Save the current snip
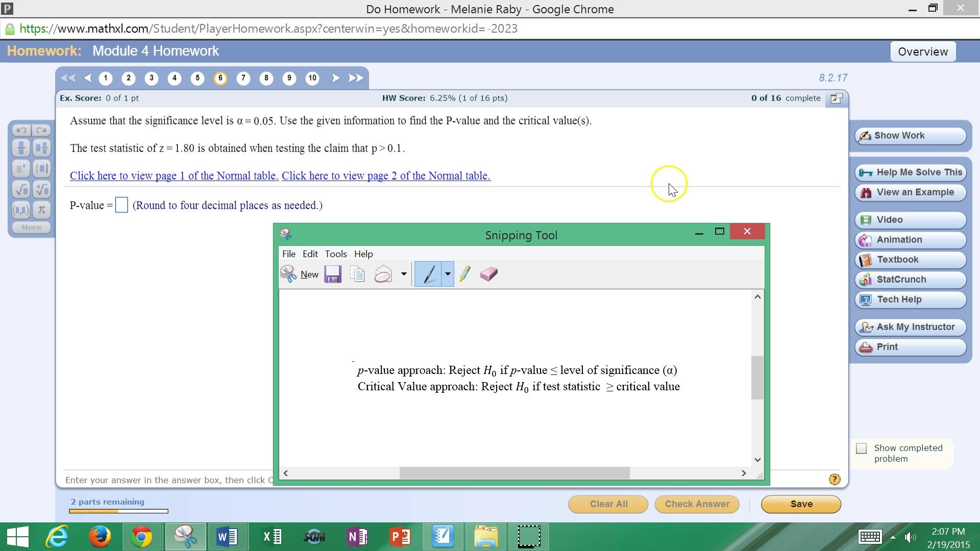The image size is (980, 551). (333, 274)
